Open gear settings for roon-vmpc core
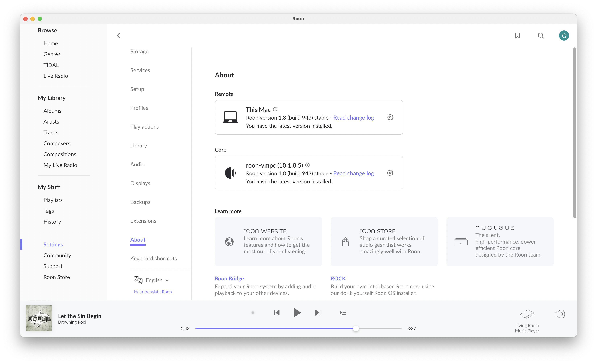This screenshot has width=597, height=364. (390, 173)
